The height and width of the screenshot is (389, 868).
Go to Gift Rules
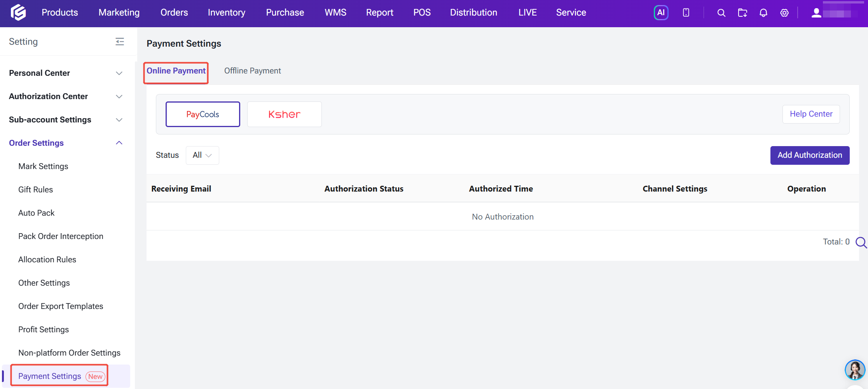pyautogui.click(x=35, y=190)
